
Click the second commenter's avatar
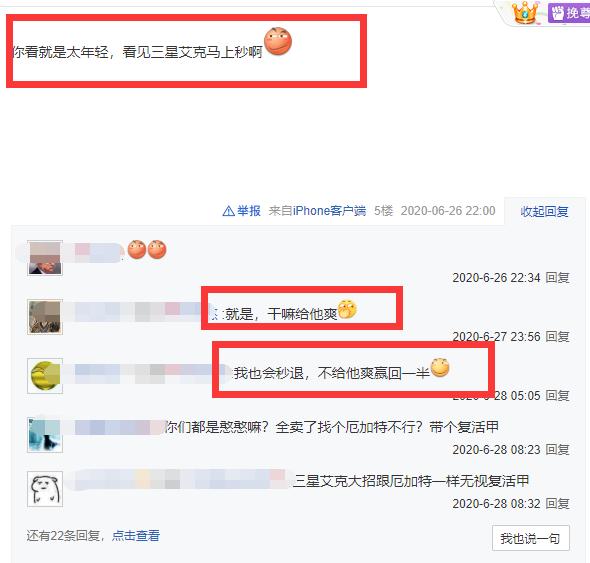pos(45,317)
